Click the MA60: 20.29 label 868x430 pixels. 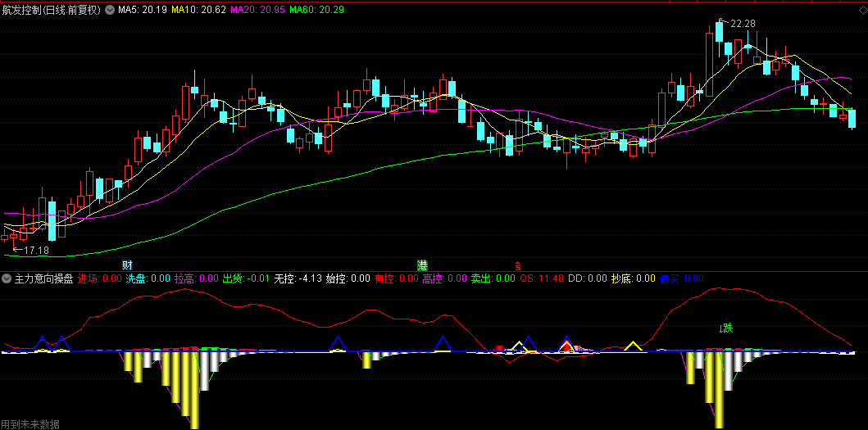click(316, 9)
